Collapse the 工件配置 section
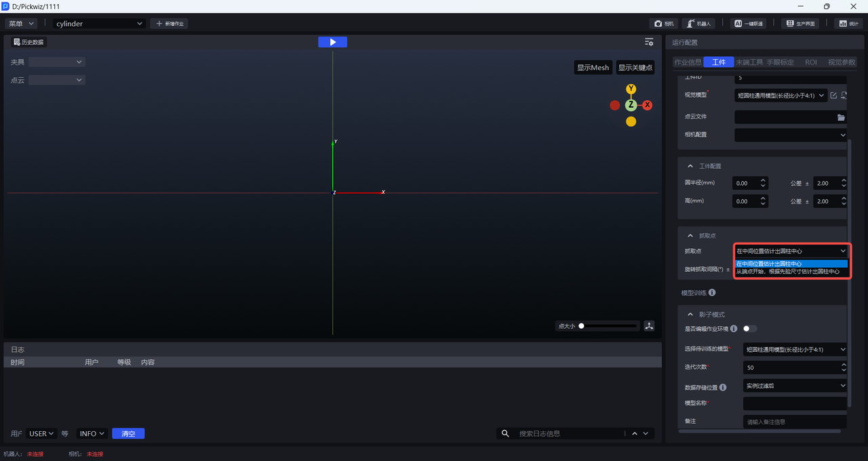The image size is (868, 461). 690,166
